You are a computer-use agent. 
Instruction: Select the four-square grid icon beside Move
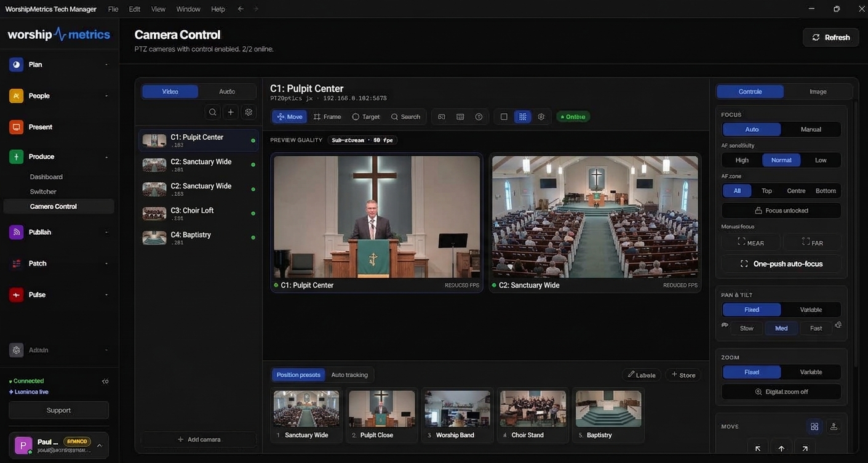tap(814, 426)
